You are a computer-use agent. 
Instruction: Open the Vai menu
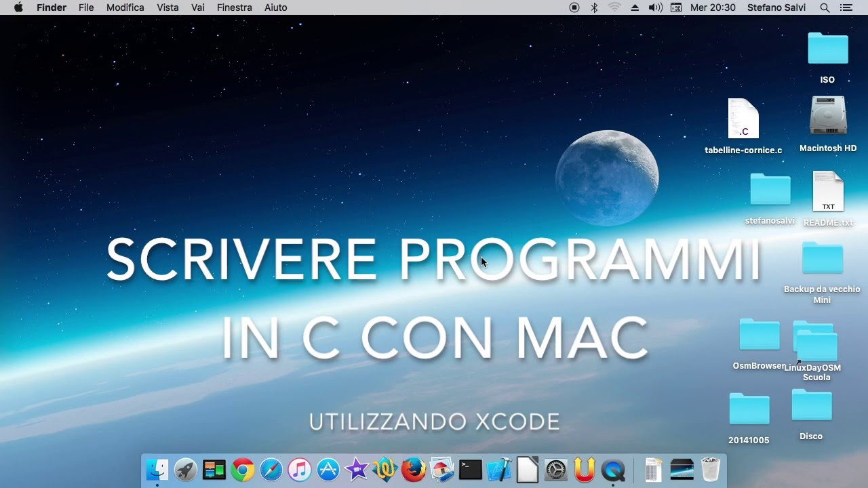[198, 7]
